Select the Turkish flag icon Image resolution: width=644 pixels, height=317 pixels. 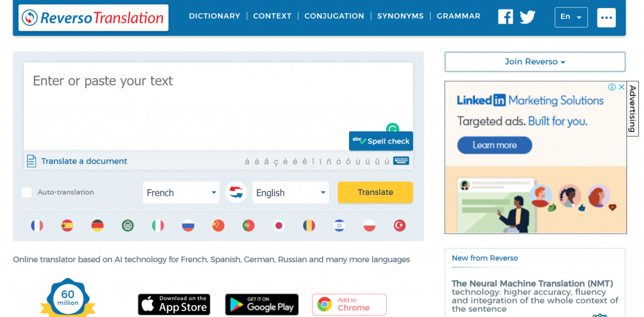[399, 225]
